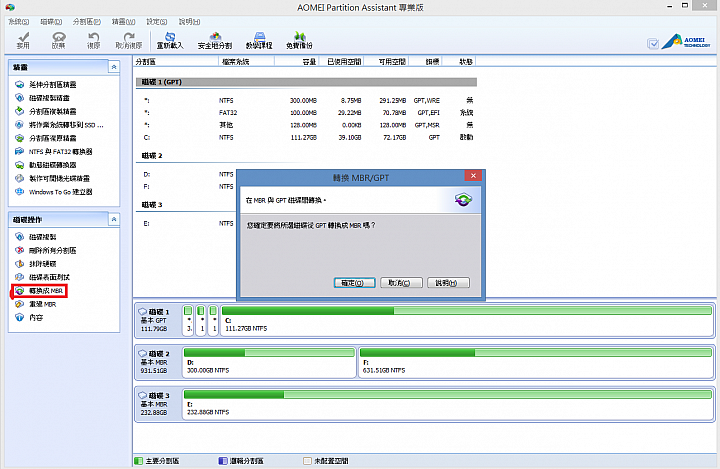Select 磁碟複製 under 磁碟操作 panel
Image resolution: width=720 pixels, height=469 pixels.
coord(36,237)
